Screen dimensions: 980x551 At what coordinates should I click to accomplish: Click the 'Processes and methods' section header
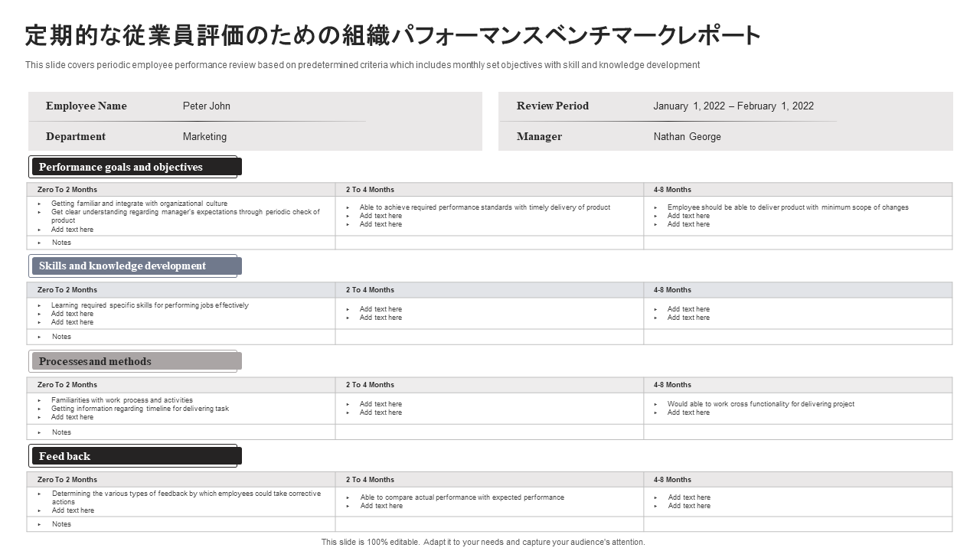tap(136, 361)
